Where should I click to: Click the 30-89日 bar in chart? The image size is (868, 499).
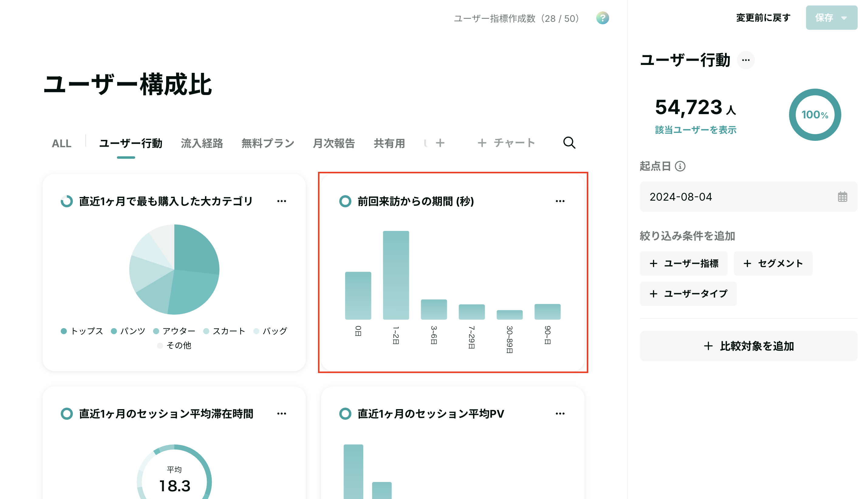click(509, 315)
